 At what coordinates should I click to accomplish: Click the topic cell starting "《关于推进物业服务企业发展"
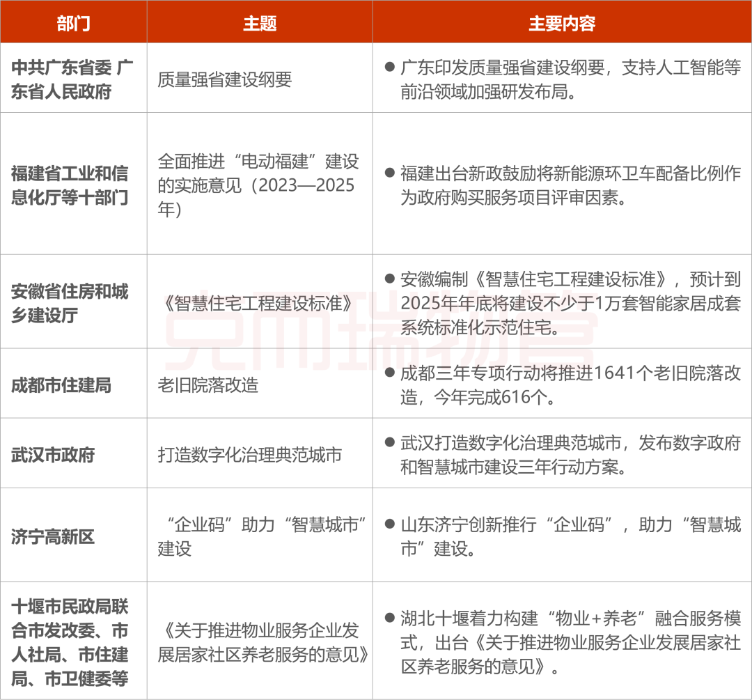260,641
